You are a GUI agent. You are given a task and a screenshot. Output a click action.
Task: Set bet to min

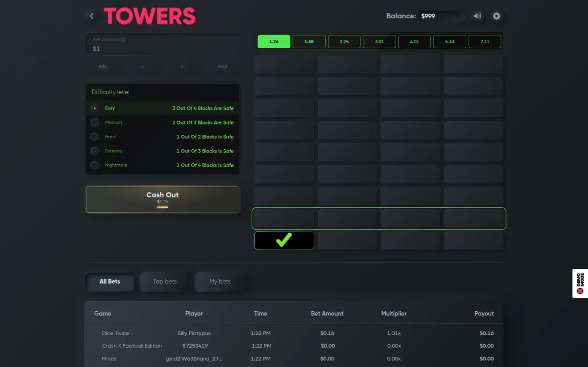pos(103,67)
